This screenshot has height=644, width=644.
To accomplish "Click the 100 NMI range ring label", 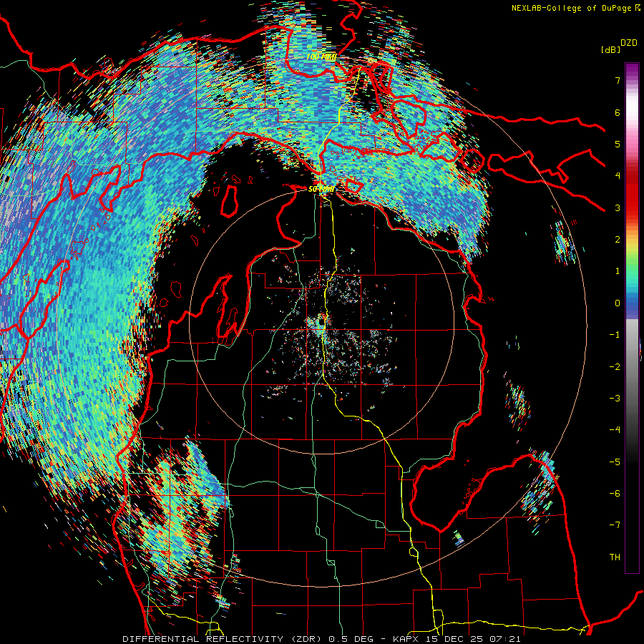I will [x=321, y=57].
